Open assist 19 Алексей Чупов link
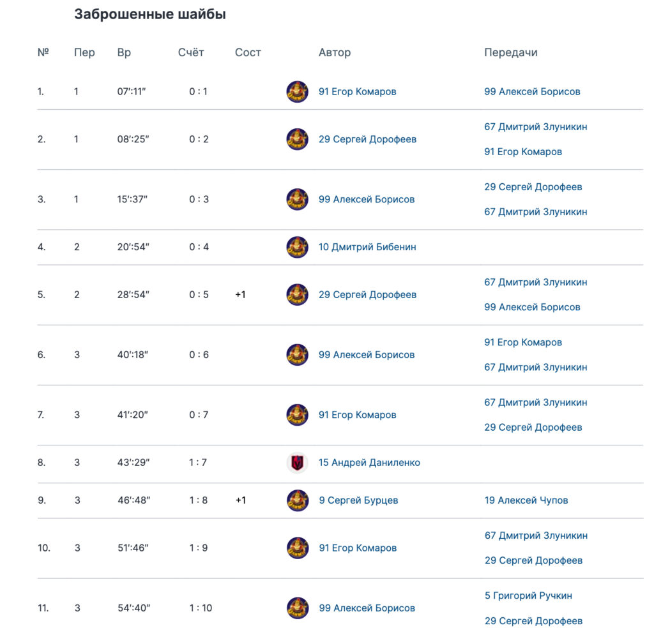Screen dimensions: 654x644 coord(526,500)
